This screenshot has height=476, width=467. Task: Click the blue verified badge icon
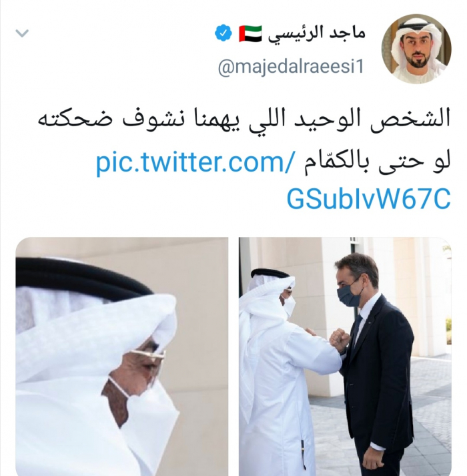pyautogui.click(x=223, y=33)
